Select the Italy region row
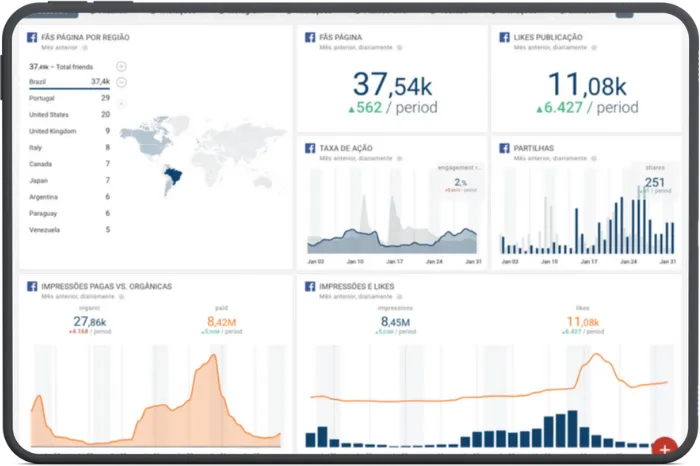This screenshot has height=466, width=700. pos(69,148)
